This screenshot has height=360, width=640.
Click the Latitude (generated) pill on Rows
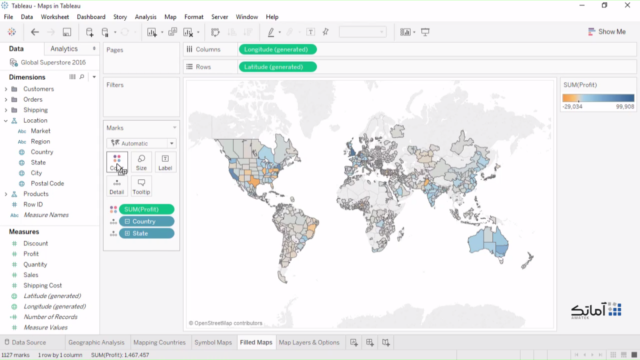pyautogui.click(x=278, y=67)
